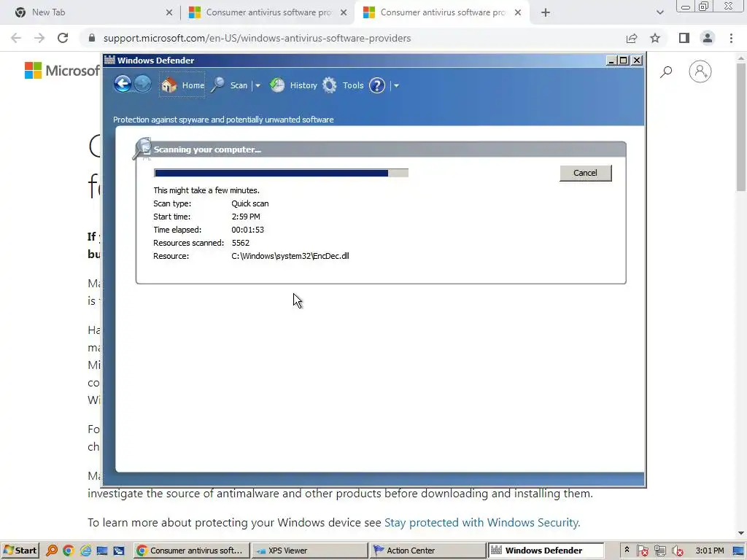
Task: Click show desktop icon in quick launch
Action: pos(102,551)
